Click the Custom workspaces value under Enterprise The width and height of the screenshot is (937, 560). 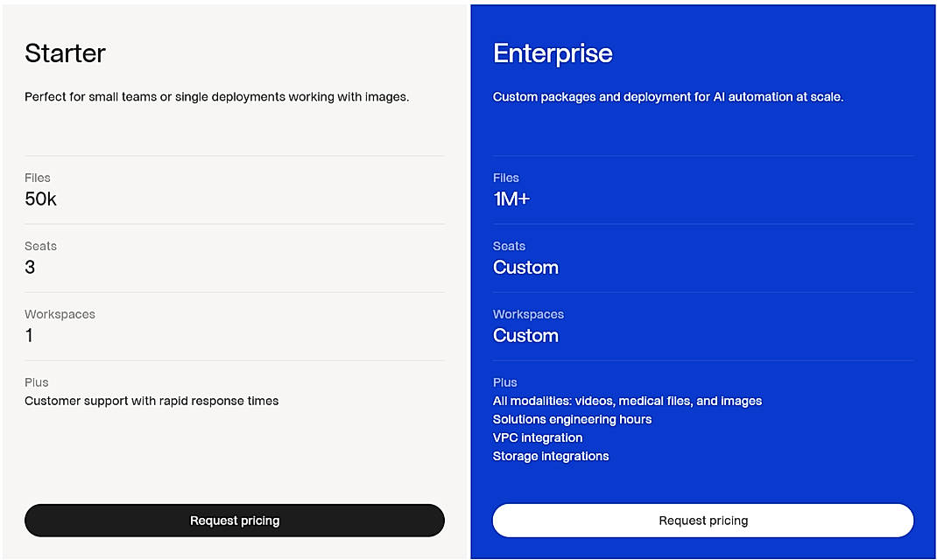point(525,336)
